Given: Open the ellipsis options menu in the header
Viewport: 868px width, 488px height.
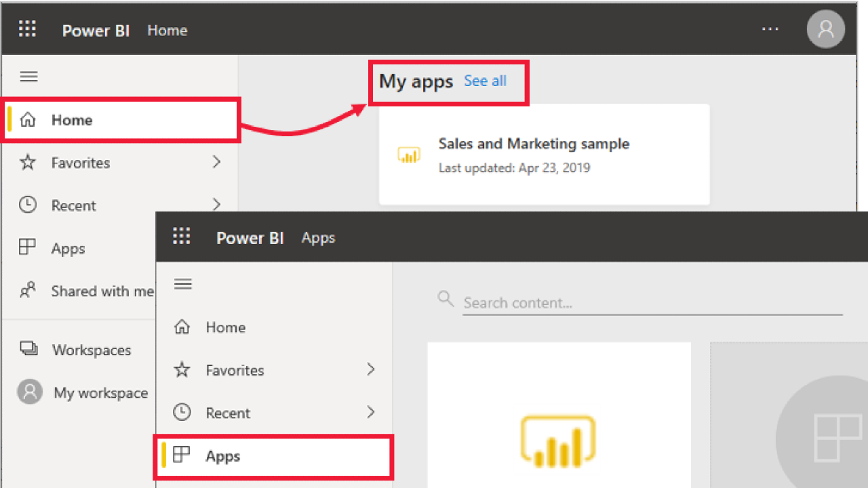Looking at the screenshot, I should point(770,29).
